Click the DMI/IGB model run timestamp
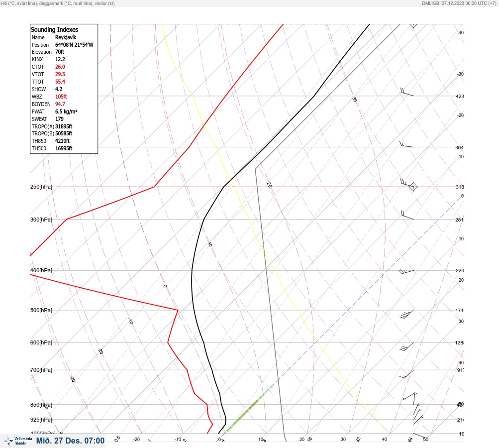The image size is (499, 448). (459, 3)
